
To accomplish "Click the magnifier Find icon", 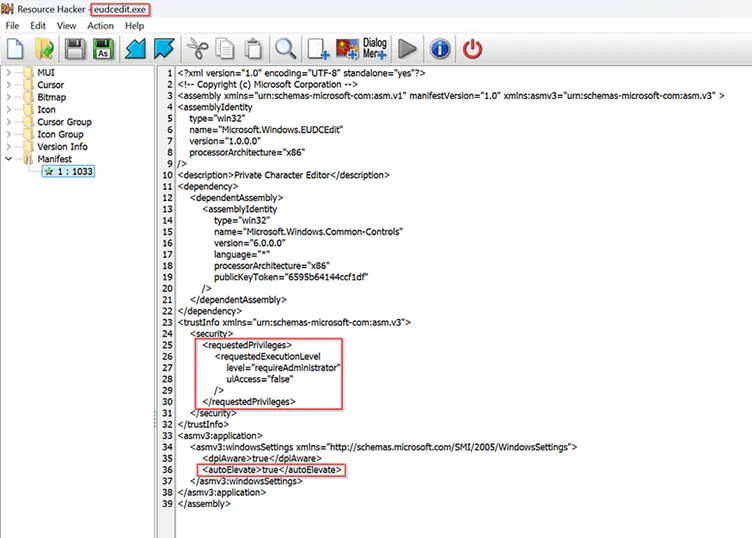I will tap(285, 48).
